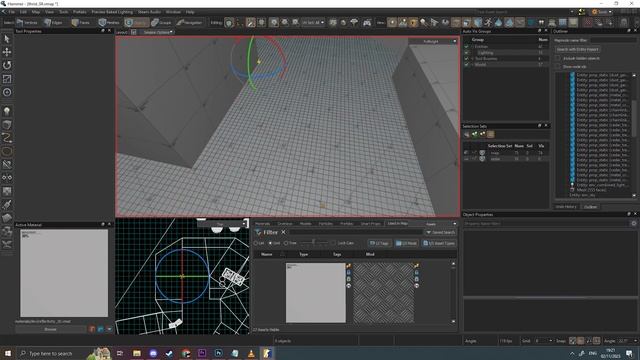Click the running figure toolbar icon
640x360 pixels.
coord(488,22)
